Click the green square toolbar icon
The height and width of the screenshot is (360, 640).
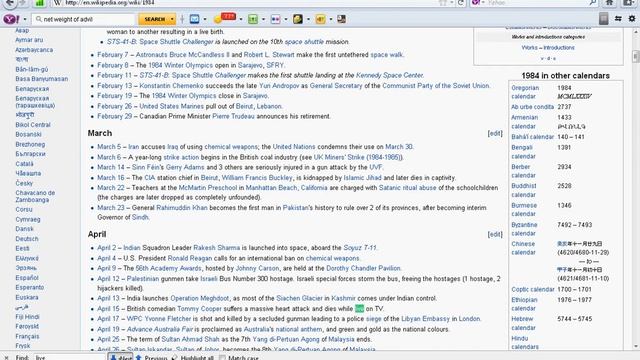click(253, 19)
